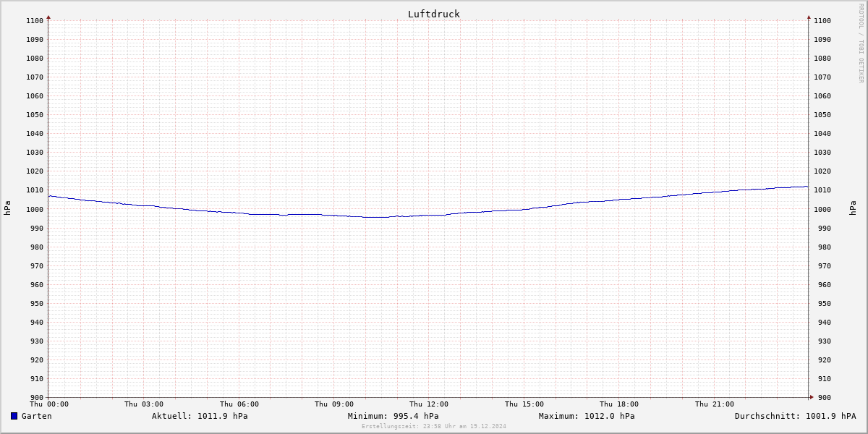Click the Thu 09:00 time axis label
The height and width of the screenshot is (434, 868).
334,404
